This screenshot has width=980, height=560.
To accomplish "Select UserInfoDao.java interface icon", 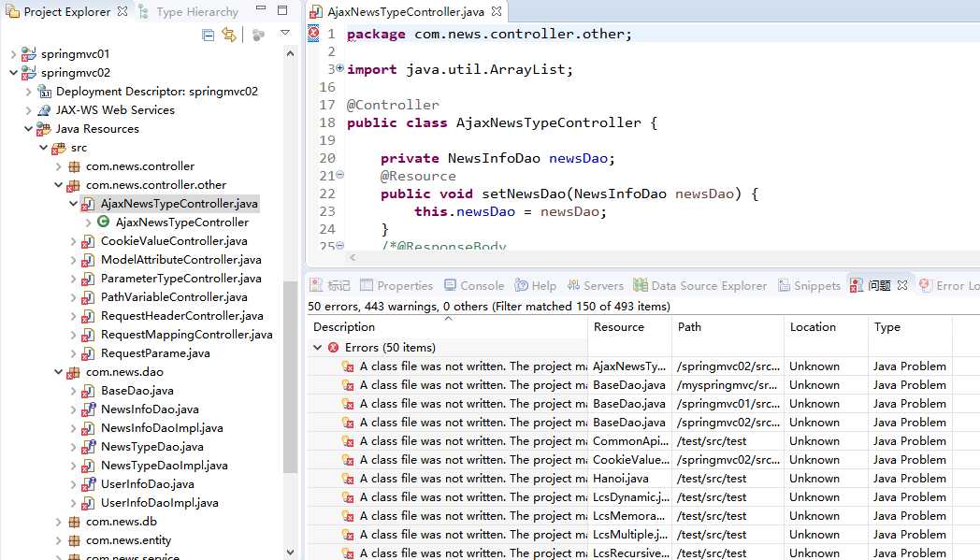I will click(x=88, y=484).
